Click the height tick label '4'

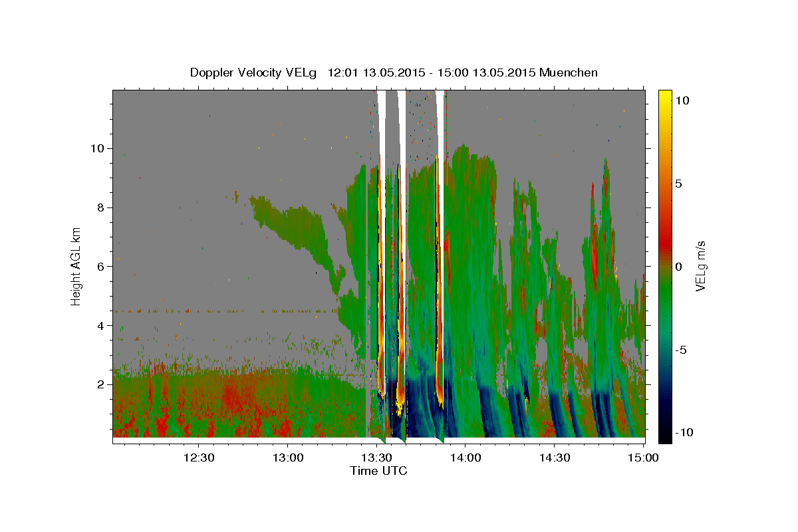[100, 325]
